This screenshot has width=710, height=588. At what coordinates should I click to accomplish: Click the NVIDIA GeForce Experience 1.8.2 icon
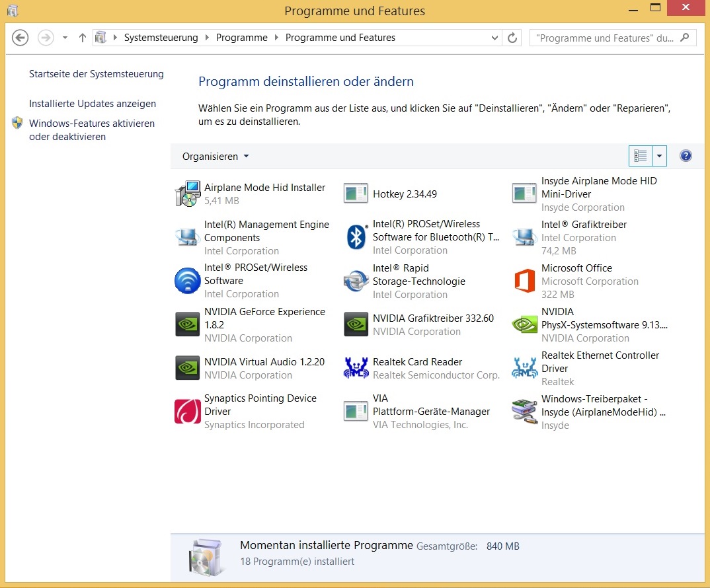tap(188, 324)
